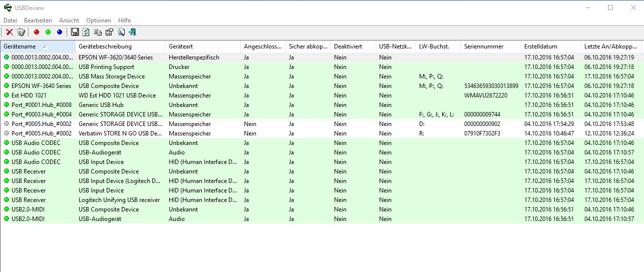Open the Hilfe menu
This screenshot has width=644, height=272.
click(x=125, y=20)
